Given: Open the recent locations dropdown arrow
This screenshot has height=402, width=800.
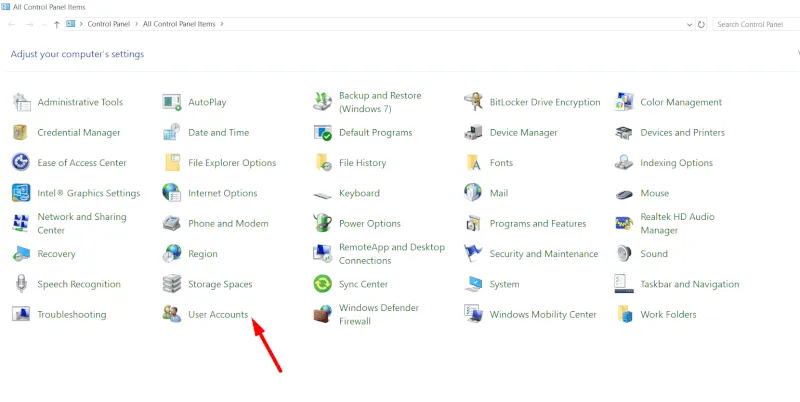Looking at the screenshot, I should point(44,25).
